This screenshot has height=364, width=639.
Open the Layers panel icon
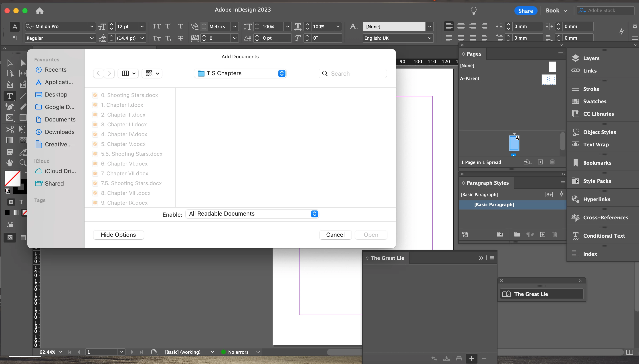[x=576, y=58]
